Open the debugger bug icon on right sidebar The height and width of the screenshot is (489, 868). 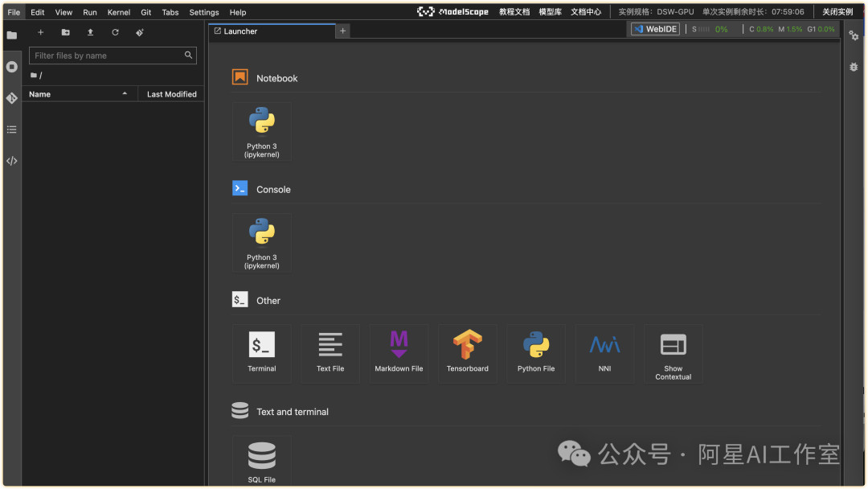[x=854, y=67]
